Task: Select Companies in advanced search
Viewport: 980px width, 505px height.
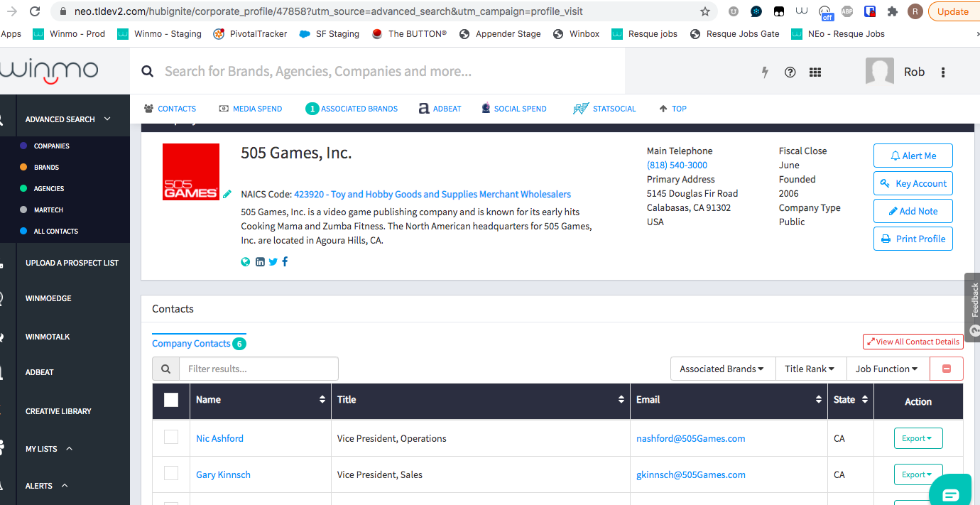Action: point(51,146)
